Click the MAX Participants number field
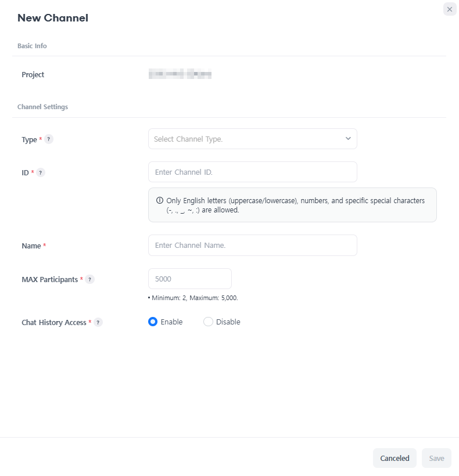 click(x=189, y=279)
